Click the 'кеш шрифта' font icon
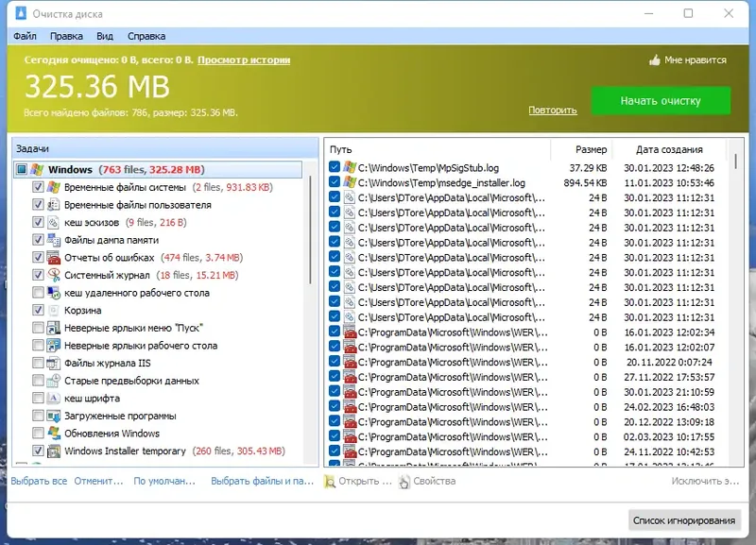 (54, 398)
